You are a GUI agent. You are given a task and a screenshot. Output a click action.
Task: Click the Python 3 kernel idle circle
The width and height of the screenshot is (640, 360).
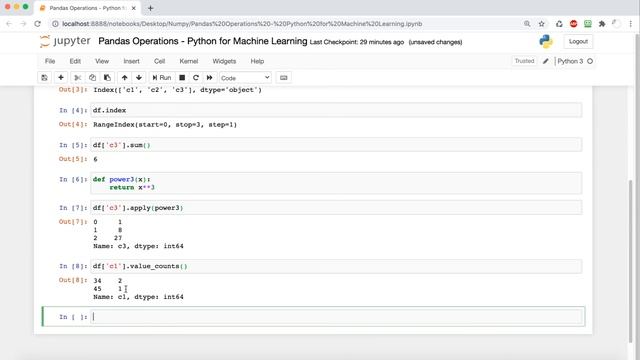point(590,61)
